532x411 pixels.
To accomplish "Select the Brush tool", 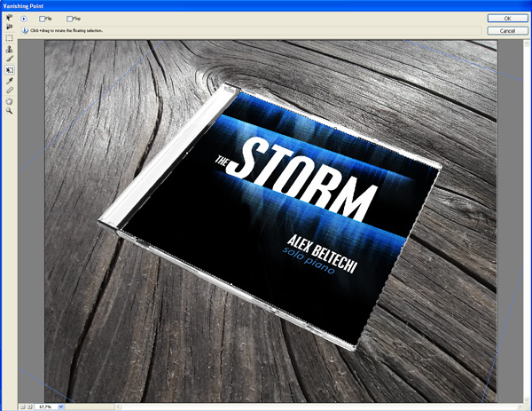I will [x=9, y=59].
